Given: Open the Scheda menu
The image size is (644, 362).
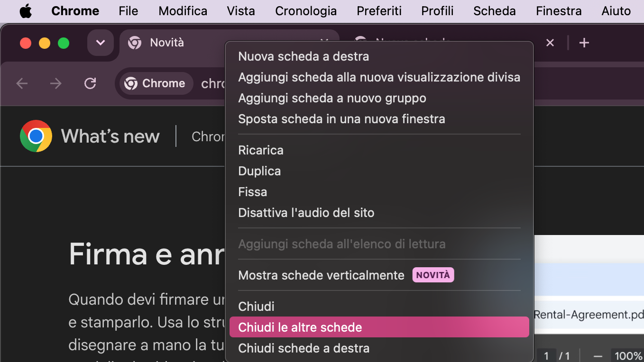Looking at the screenshot, I should (495, 11).
